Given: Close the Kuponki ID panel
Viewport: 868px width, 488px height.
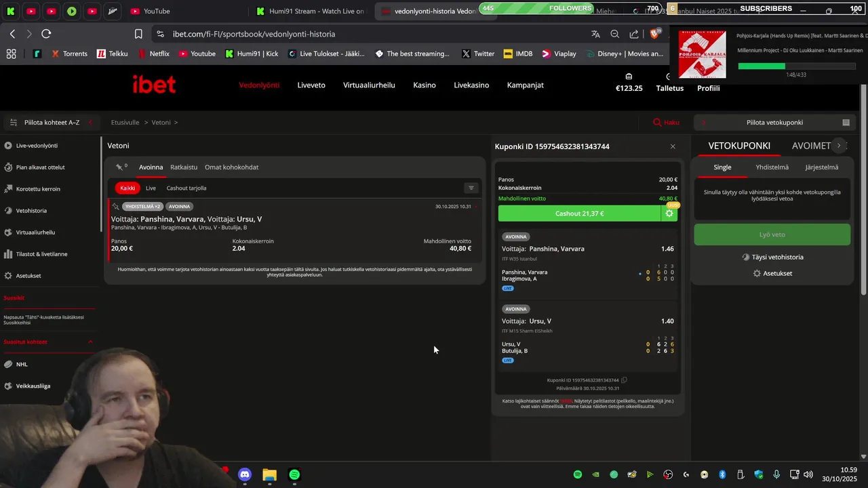Looking at the screenshot, I should 673,146.
